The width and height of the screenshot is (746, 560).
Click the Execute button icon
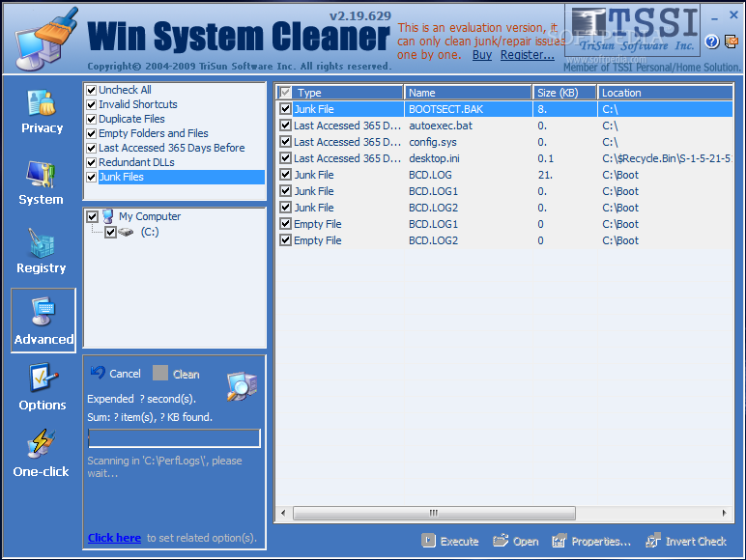coord(428,541)
